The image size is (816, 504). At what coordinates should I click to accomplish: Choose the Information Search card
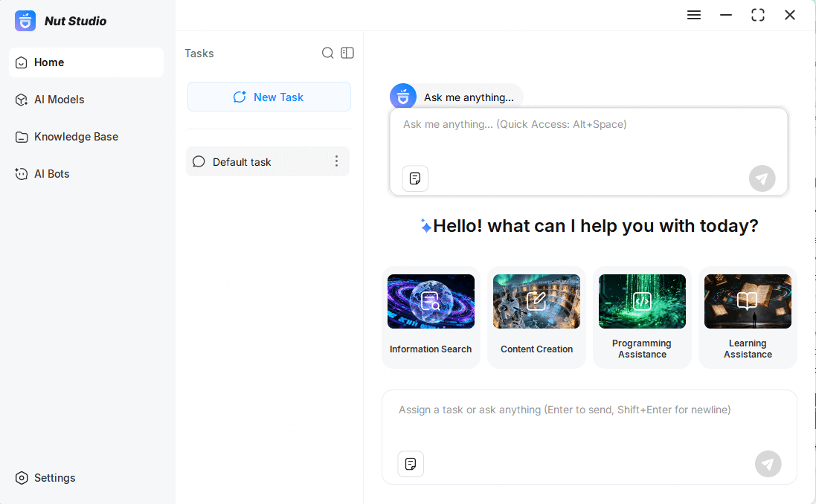pyautogui.click(x=431, y=317)
